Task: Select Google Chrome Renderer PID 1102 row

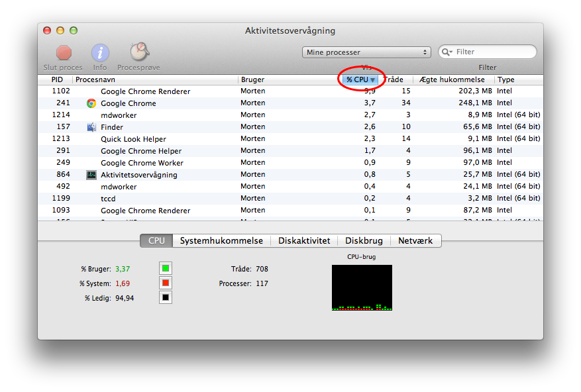Action: click(x=290, y=91)
